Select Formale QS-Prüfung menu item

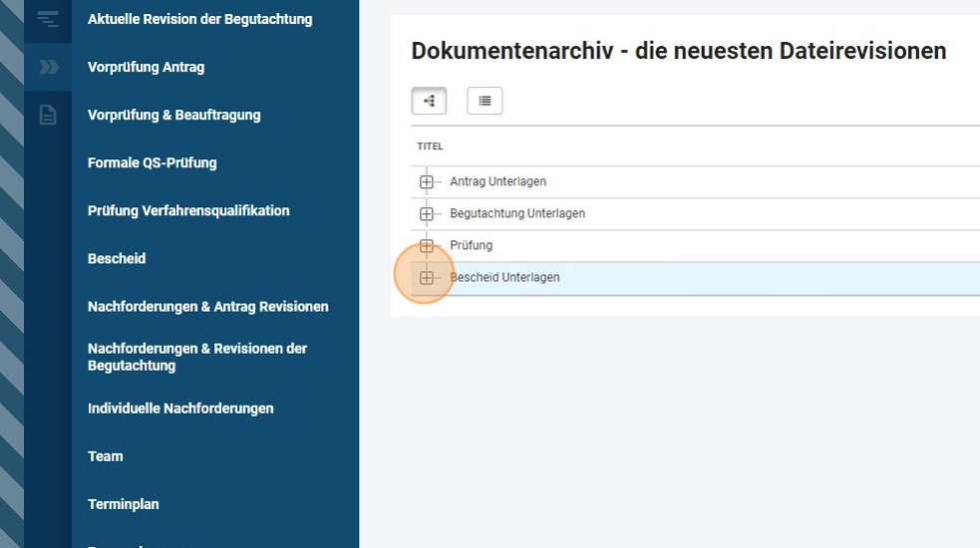point(152,162)
